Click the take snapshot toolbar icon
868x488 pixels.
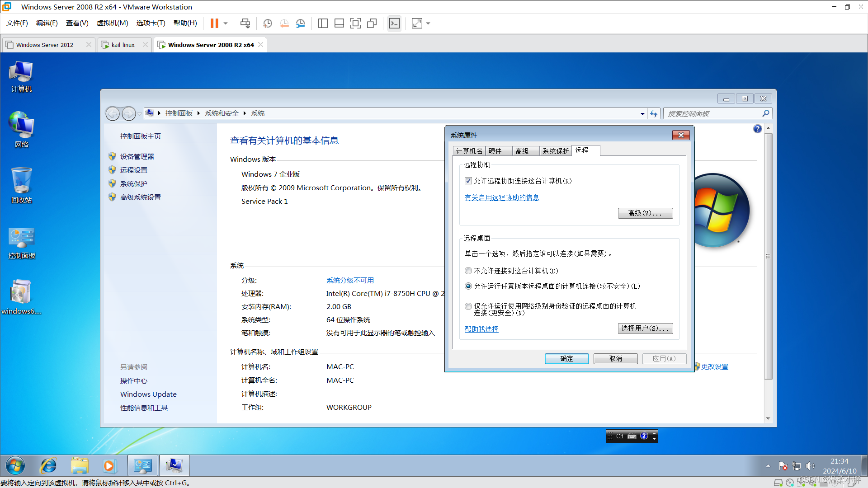click(268, 23)
